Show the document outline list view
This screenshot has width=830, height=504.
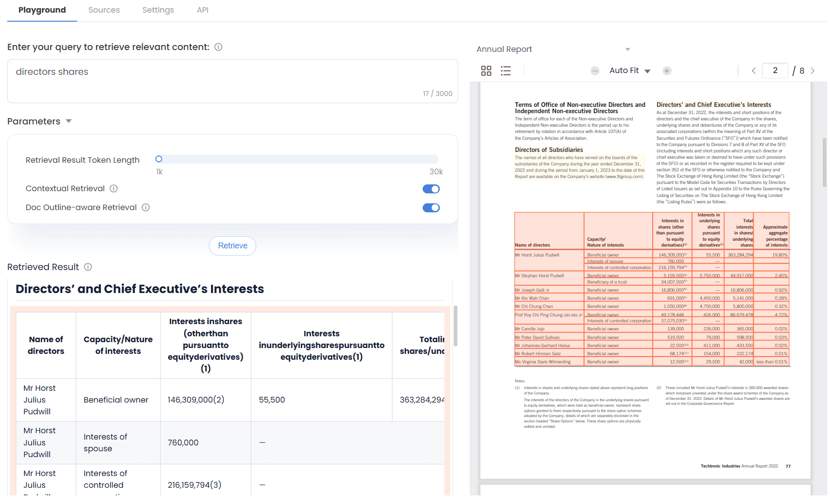tap(506, 71)
